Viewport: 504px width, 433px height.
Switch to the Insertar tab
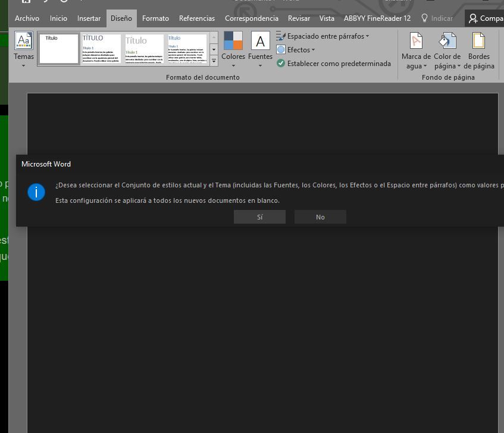click(89, 18)
